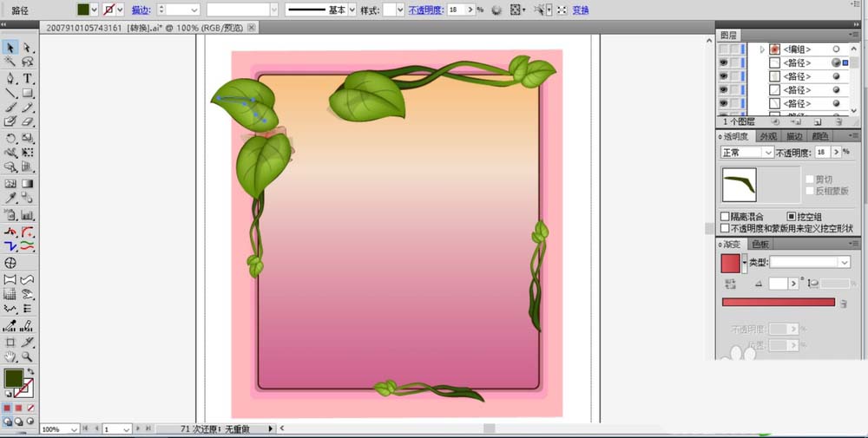Image resolution: width=868 pixels, height=438 pixels.
Task: Click the opacity mask path thumbnail
Action: click(740, 184)
